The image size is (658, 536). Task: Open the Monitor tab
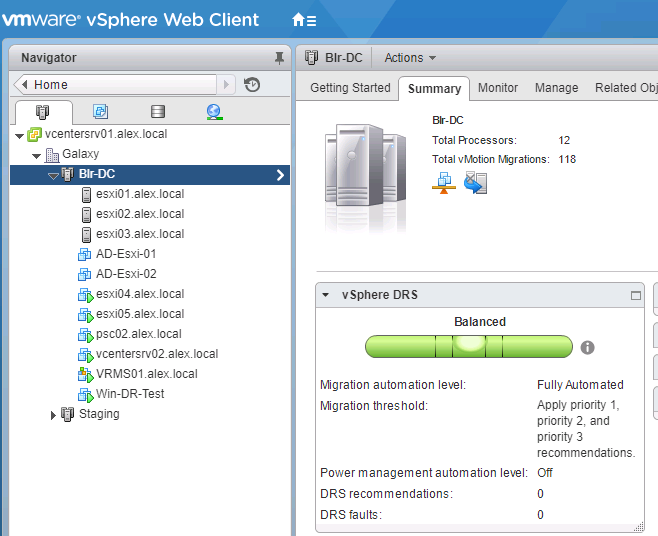tap(498, 88)
